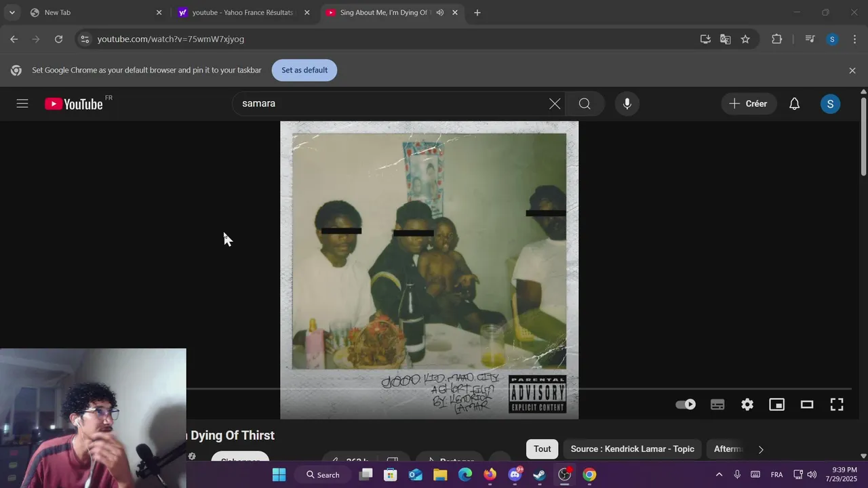Show hidden system tray icons

pos(719,474)
